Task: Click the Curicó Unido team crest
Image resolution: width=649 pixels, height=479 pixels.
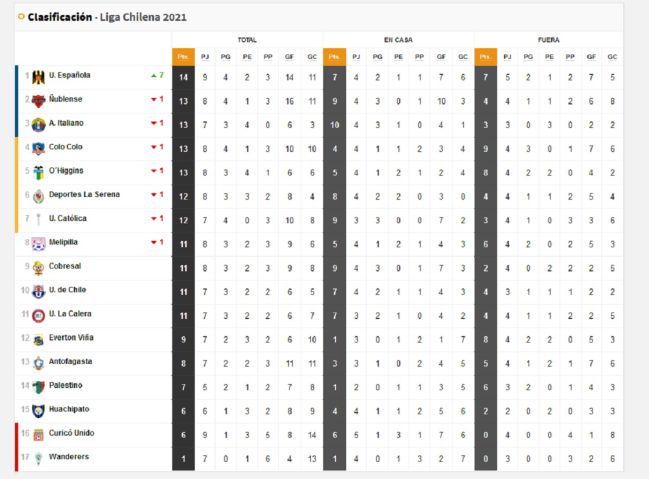Action: [x=39, y=434]
